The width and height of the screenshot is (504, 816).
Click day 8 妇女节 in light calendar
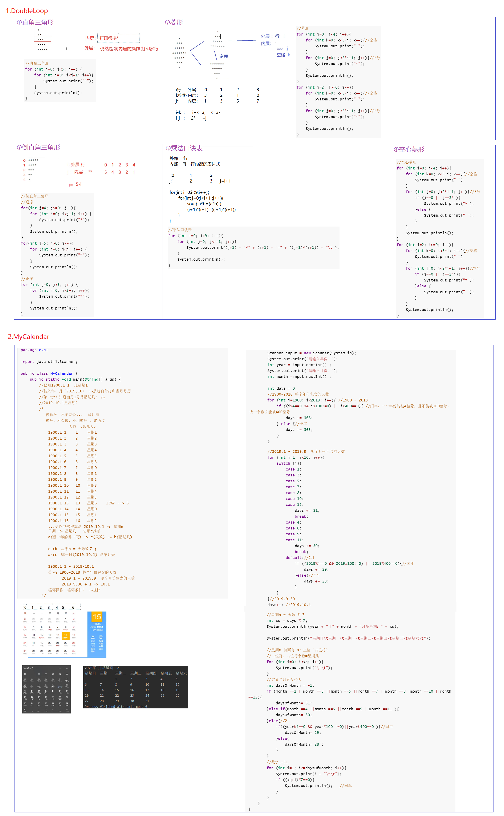tap(66, 628)
